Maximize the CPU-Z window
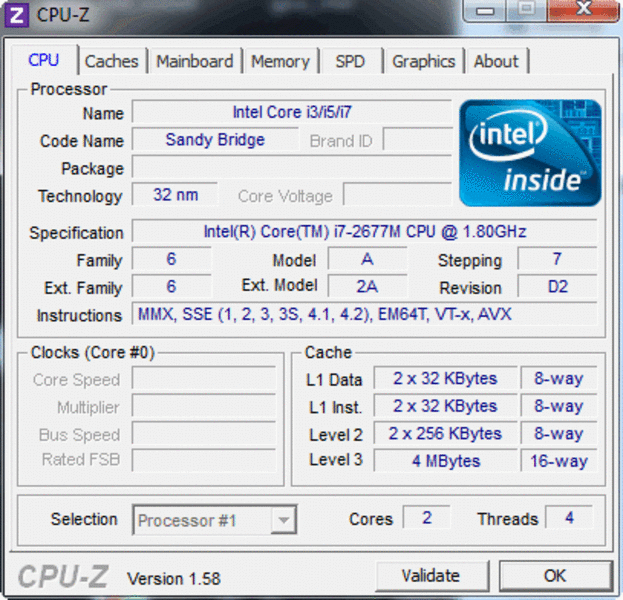623x600 pixels. (527, 10)
